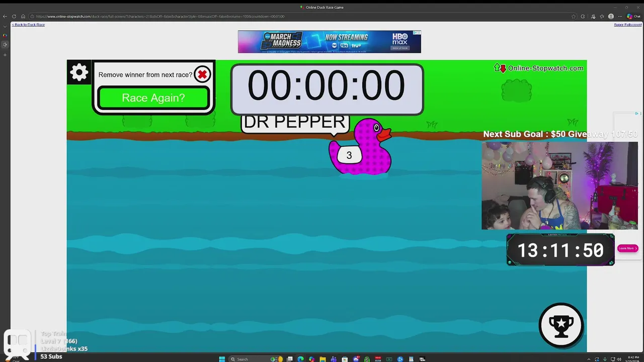This screenshot has height=362, width=644.
Task: Click the browser home icon
Action: [23, 16]
